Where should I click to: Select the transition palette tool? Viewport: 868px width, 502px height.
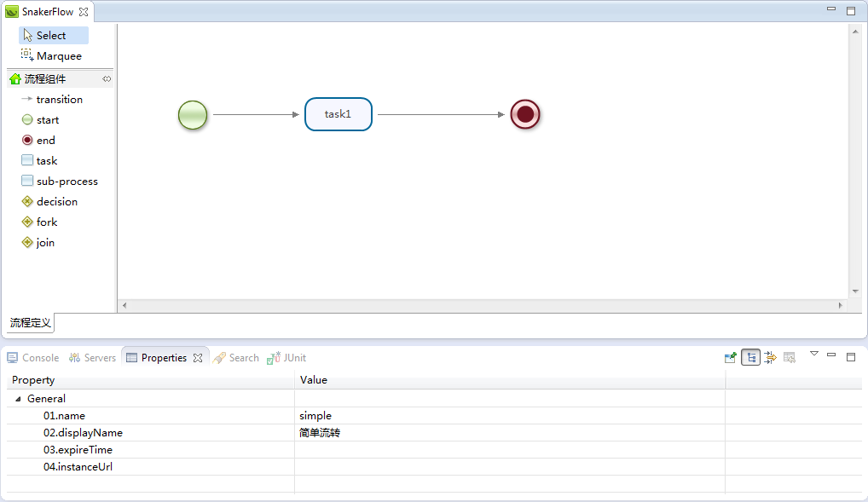(x=53, y=100)
